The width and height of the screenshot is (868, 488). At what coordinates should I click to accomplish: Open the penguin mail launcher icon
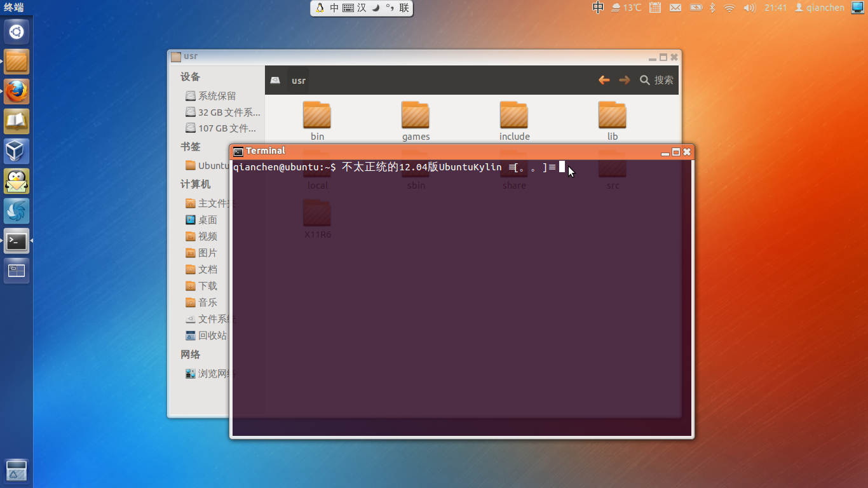[17, 181]
